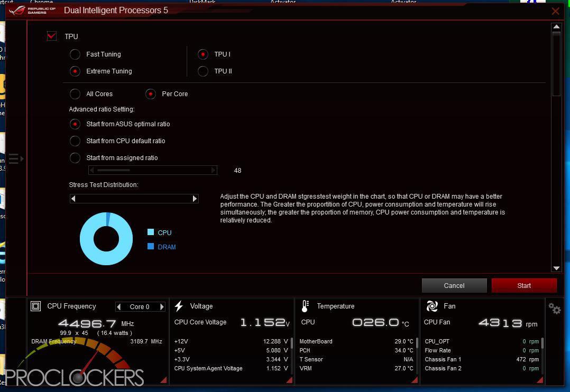
Task: Select All Cores radio button
Action: pyautogui.click(x=75, y=94)
